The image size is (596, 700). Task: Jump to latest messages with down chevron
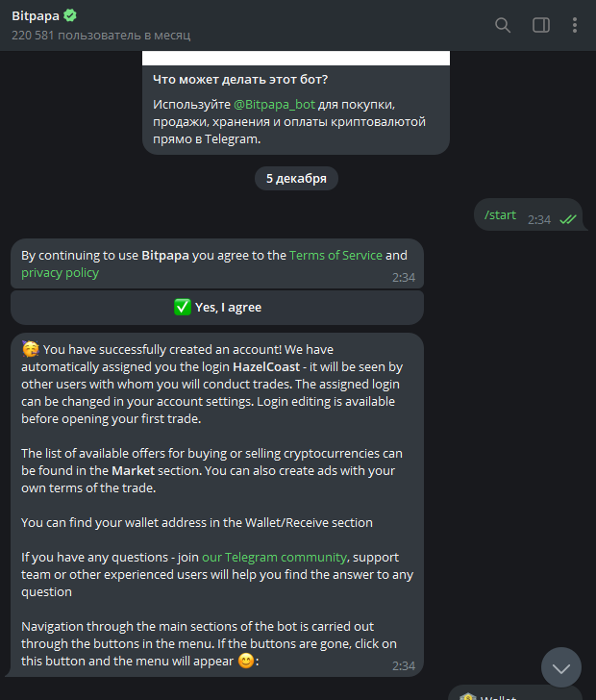pyautogui.click(x=560, y=666)
